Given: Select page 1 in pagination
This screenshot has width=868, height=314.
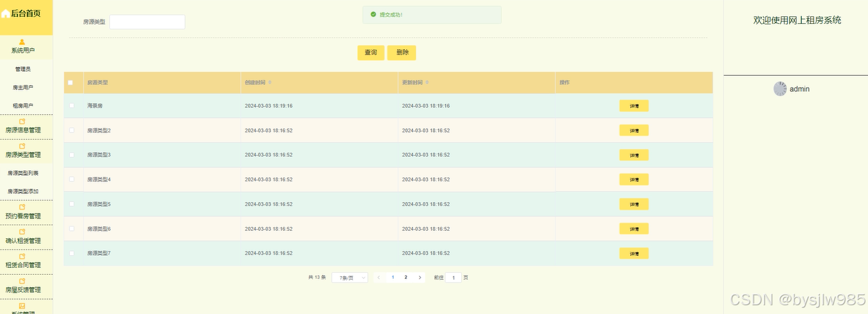Looking at the screenshot, I should 392,277.
